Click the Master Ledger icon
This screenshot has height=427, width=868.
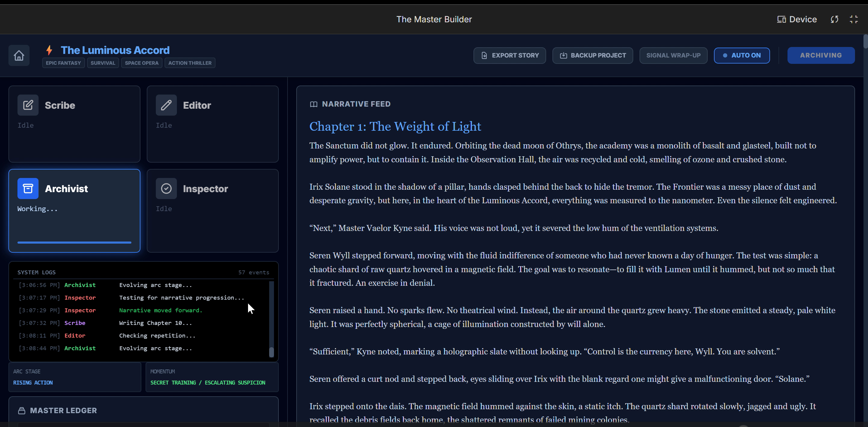(22, 410)
